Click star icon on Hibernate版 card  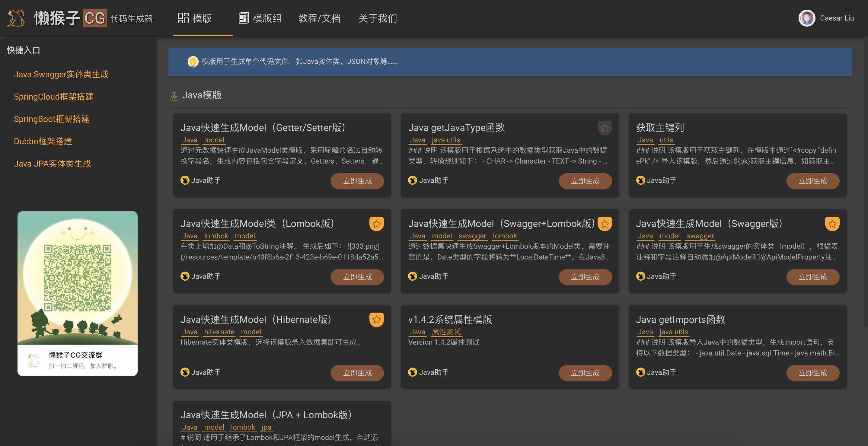point(376,320)
